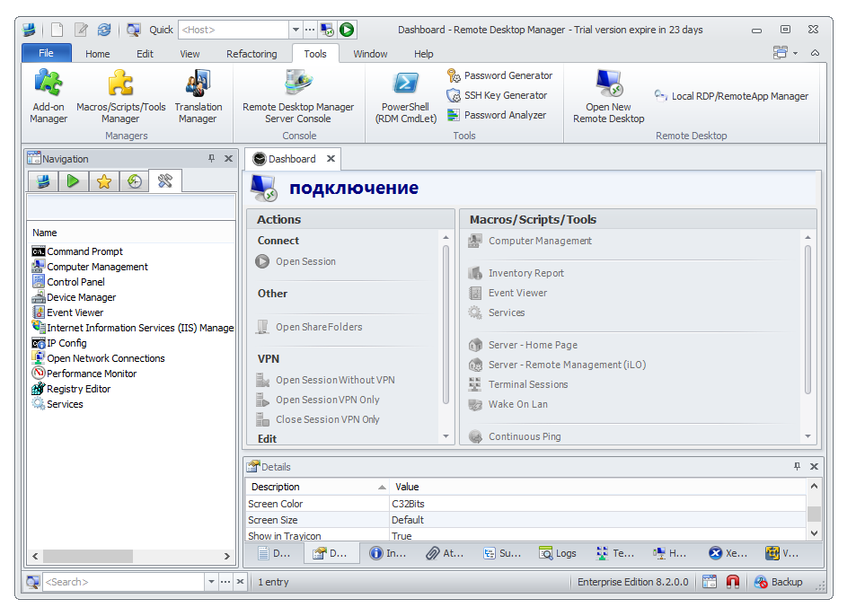Run the Password Analyzer
This screenshot has width=847, height=616.
pyautogui.click(x=497, y=115)
